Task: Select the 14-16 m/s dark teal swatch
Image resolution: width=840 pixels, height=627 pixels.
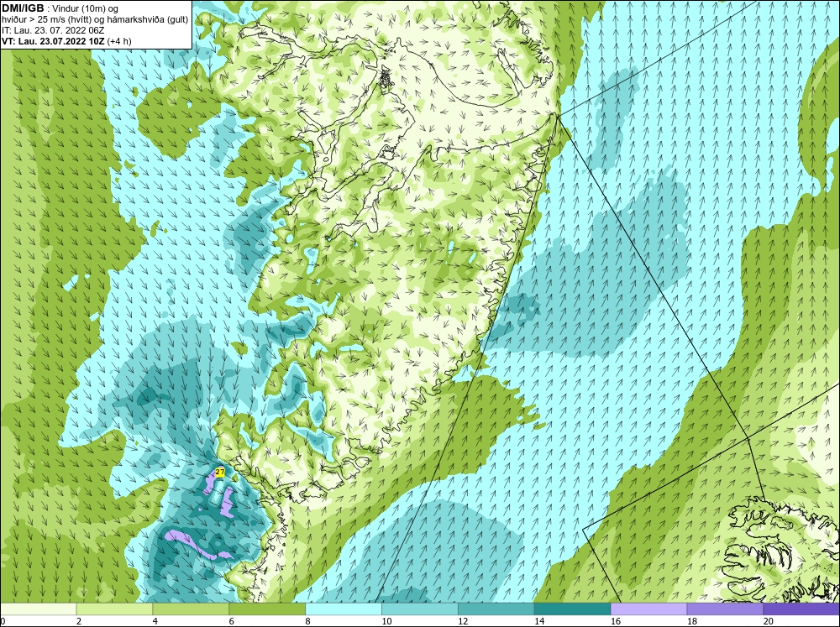Action: tap(573, 609)
